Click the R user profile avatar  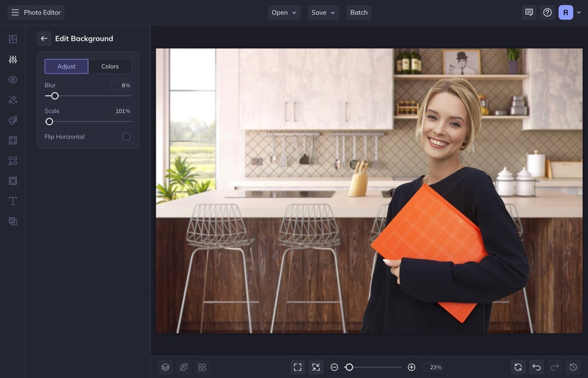click(x=566, y=12)
